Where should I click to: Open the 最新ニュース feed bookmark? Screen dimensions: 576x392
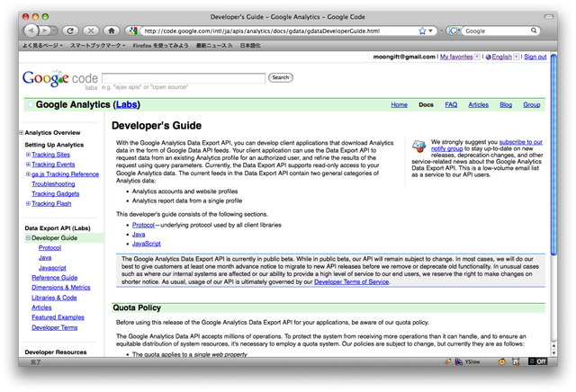214,46
